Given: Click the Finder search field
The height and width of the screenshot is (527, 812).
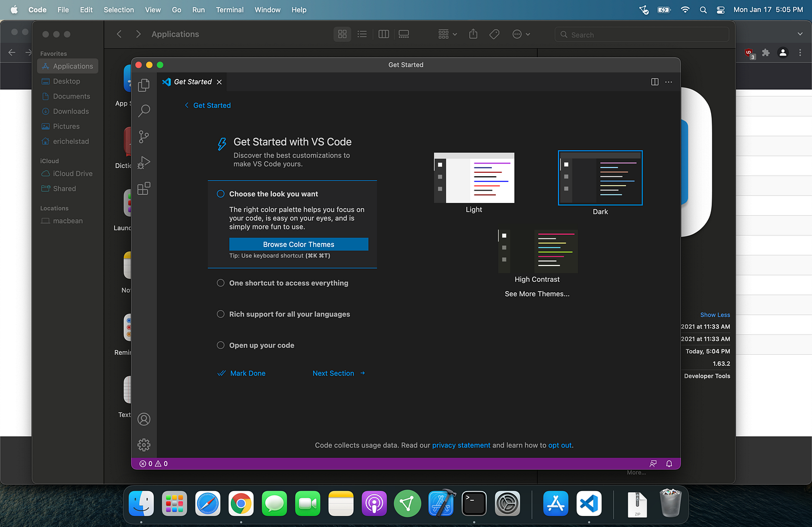Looking at the screenshot, I should coord(641,34).
